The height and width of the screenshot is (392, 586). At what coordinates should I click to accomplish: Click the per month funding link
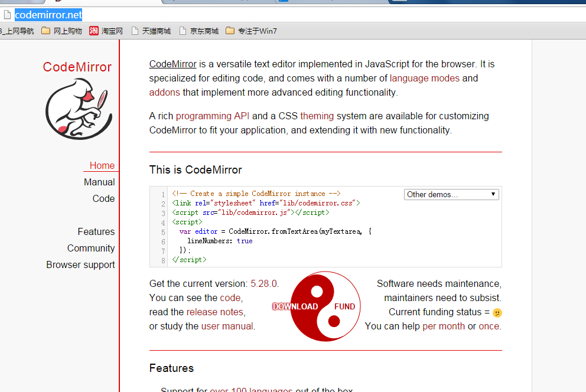tap(444, 326)
